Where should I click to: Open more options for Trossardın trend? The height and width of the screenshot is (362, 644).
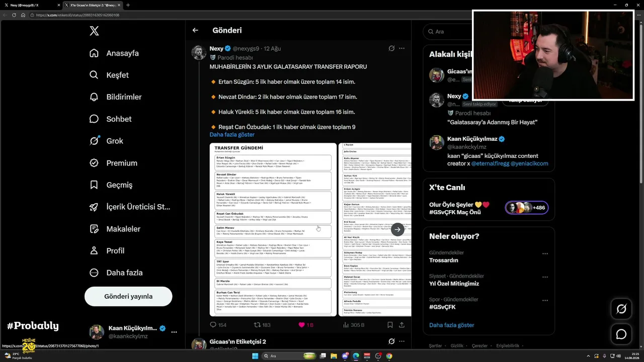tap(545, 253)
